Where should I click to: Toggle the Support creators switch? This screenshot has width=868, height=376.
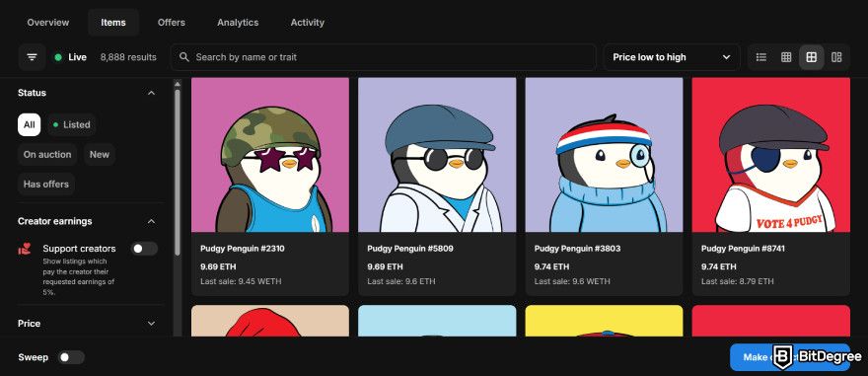pyautogui.click(x=144, y=249)
